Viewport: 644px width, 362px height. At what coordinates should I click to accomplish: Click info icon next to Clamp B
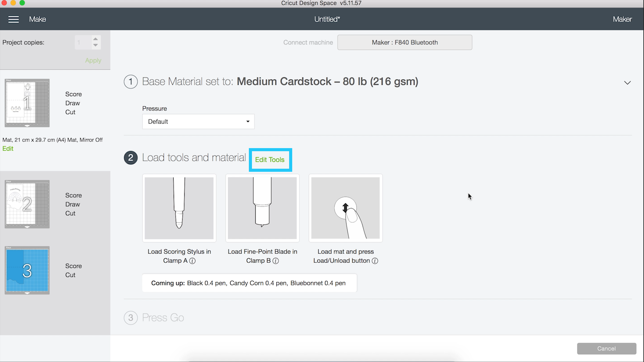(x=276, y=261)
